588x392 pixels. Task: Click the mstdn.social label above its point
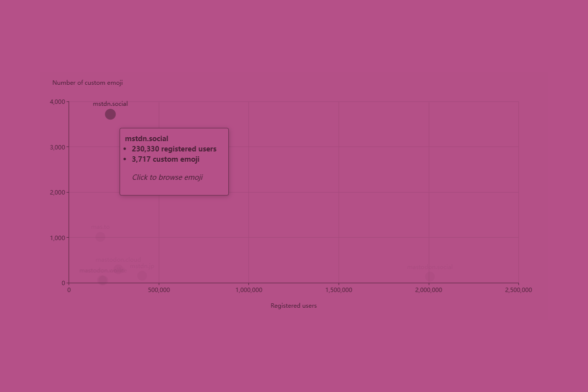tap(110, 104)
